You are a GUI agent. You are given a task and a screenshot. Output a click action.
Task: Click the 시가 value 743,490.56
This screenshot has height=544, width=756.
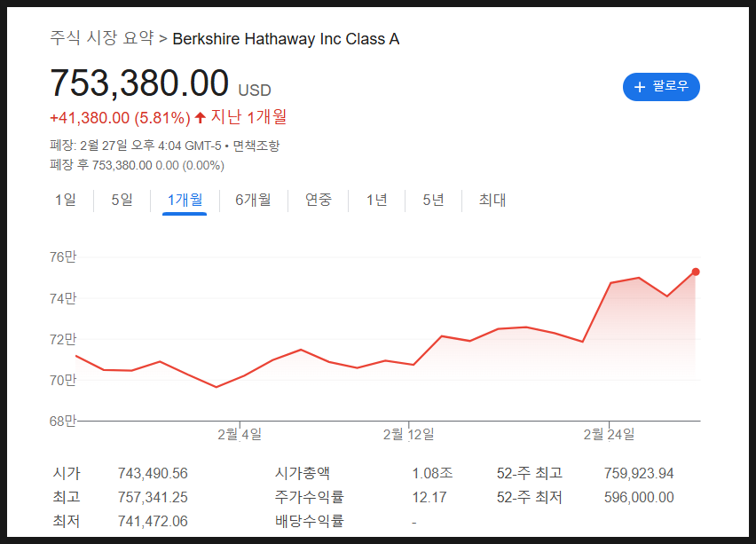(x=153, y=474)
